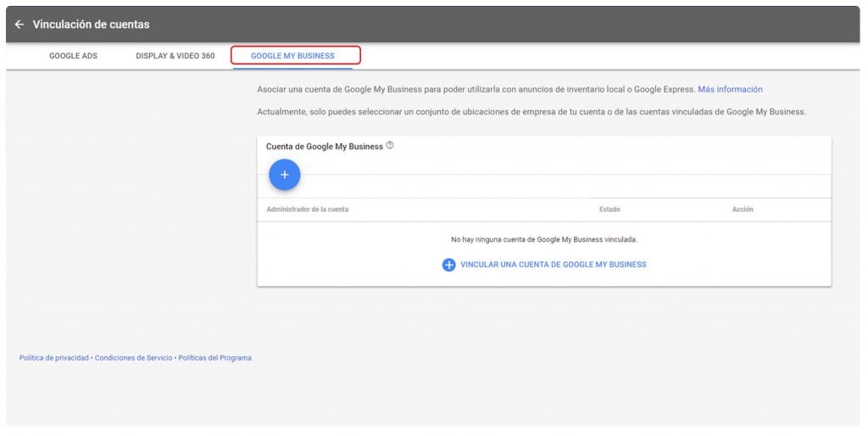Click plus icon beside Vincular una cuenta

[x=448, y=265]
